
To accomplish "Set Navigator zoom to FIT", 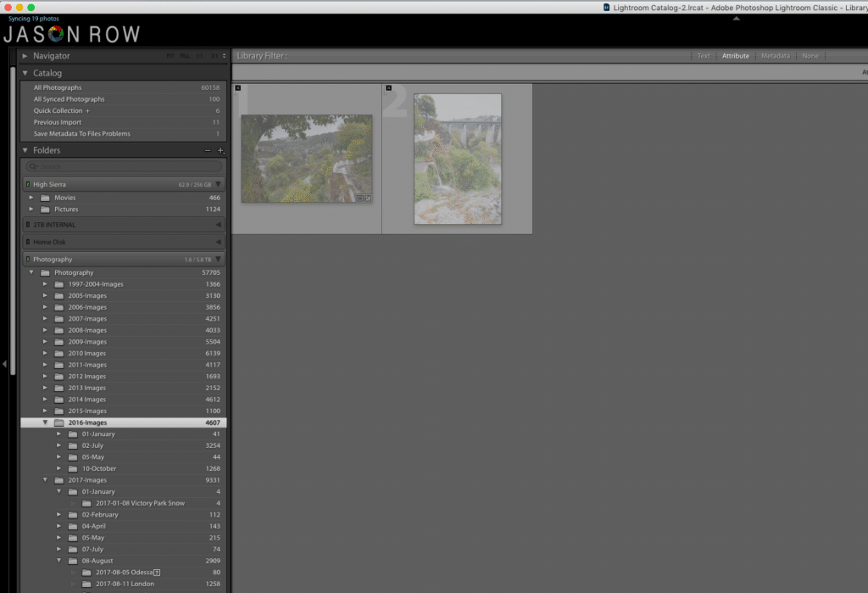I will point(170,56).
